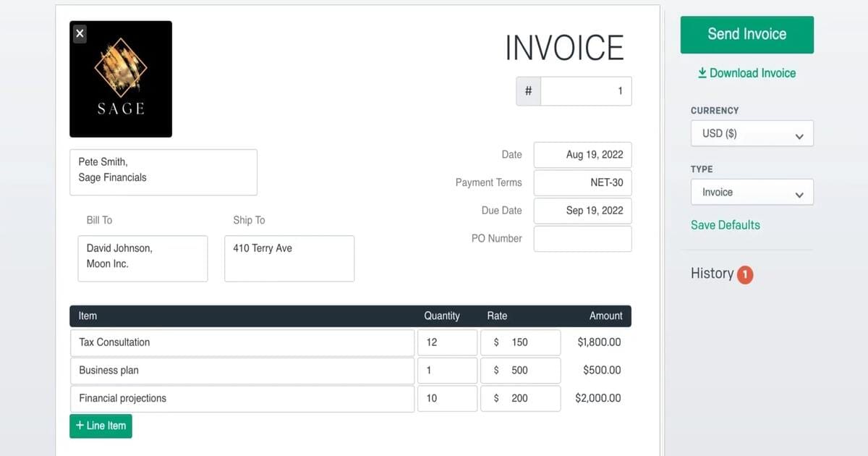Click the Item column header
The image size is (868, 456).
click(x=88, y=316)
